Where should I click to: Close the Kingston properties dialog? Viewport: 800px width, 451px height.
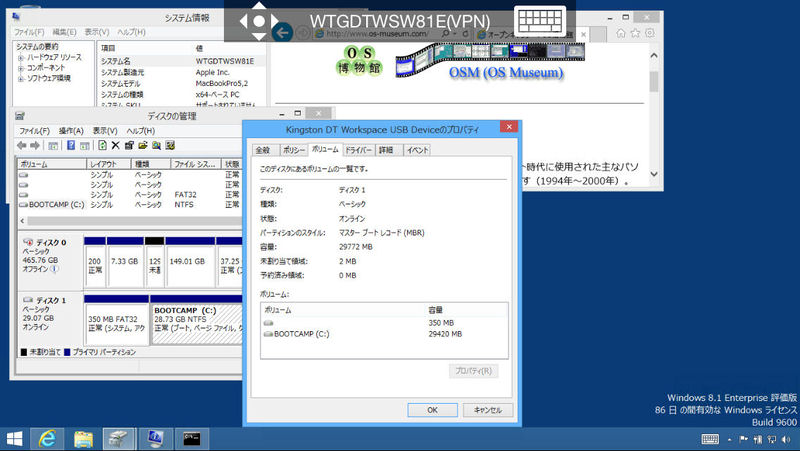coord(509,127)
